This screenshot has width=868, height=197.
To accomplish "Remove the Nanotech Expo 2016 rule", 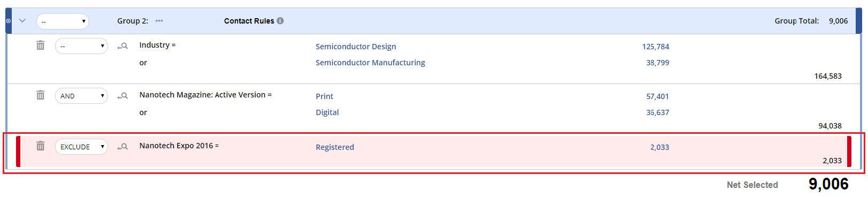I will (x=40, y=146).
